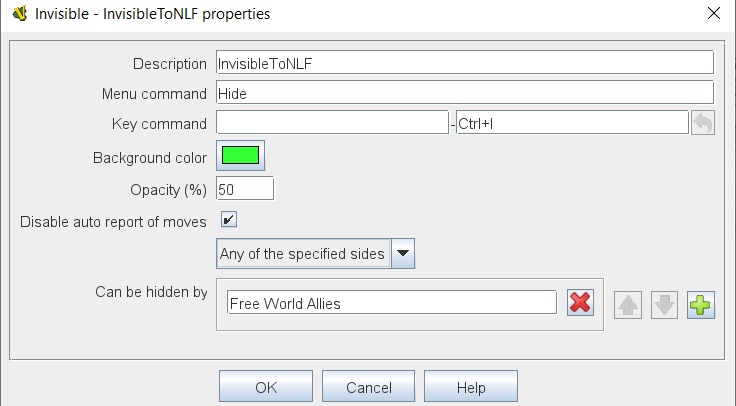
Task: Open the 'Any of the specified sides' dropdown
Action: click(402, 254)
